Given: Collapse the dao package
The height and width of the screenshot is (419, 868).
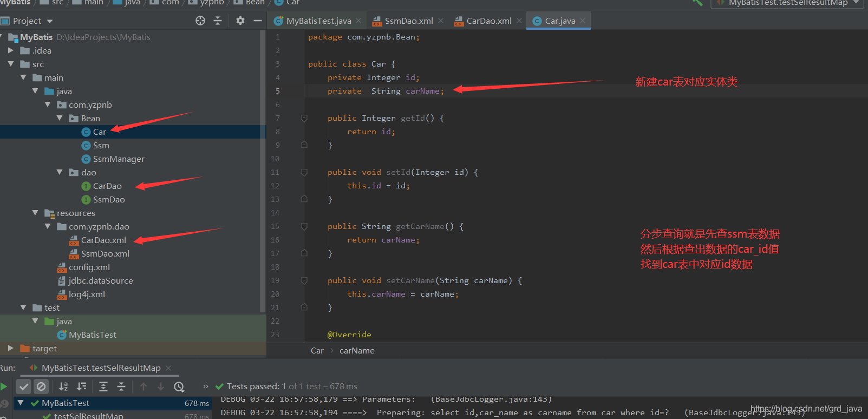Looking at the screenshot, I should pos(60,172).
